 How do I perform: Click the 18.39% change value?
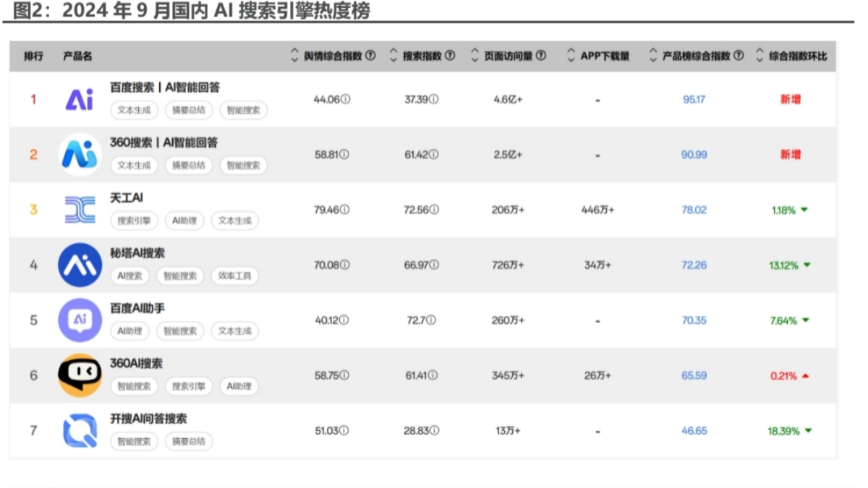[783, 431]
